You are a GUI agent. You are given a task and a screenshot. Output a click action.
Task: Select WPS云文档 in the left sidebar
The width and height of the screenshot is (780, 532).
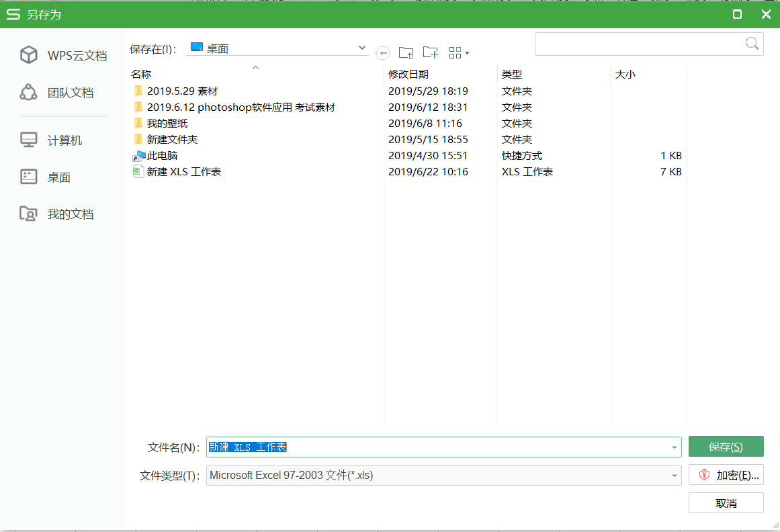(x=62, y=55)
